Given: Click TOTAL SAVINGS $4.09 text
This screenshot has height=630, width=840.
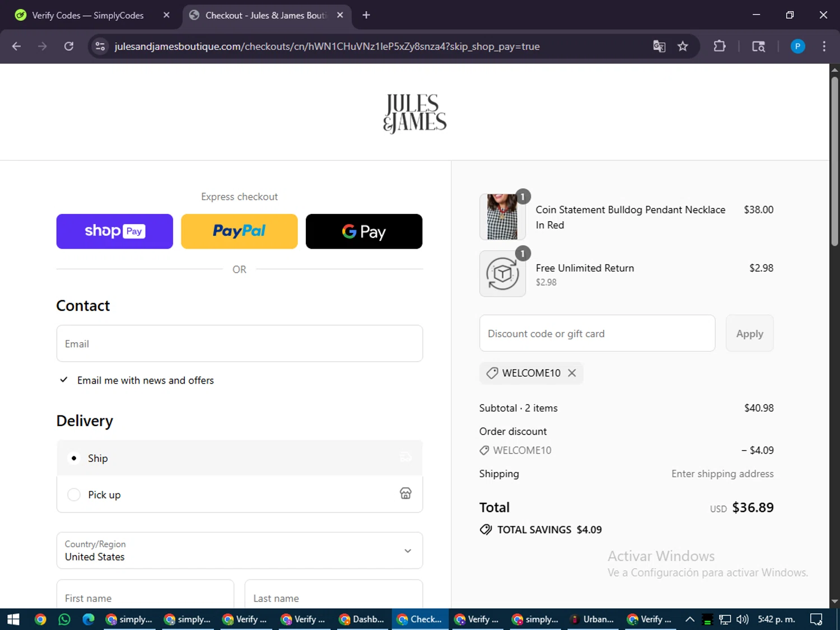Looking at the screenshot, I should (x=549, y=530).
